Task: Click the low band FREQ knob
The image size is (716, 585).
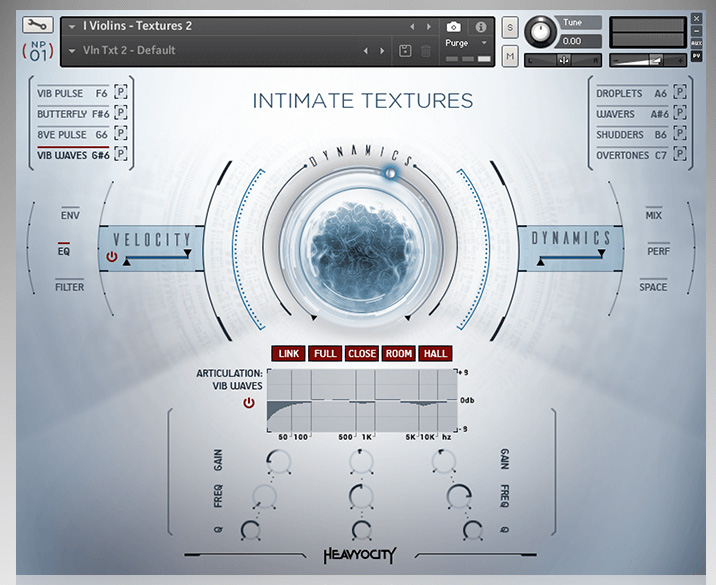Action: pos(264,497)
